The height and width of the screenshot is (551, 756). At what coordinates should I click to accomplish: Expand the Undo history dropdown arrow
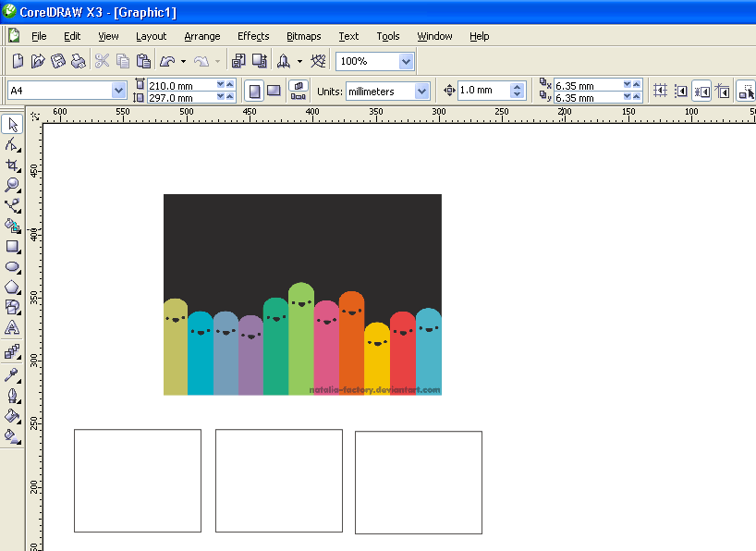tap(183, 61)
